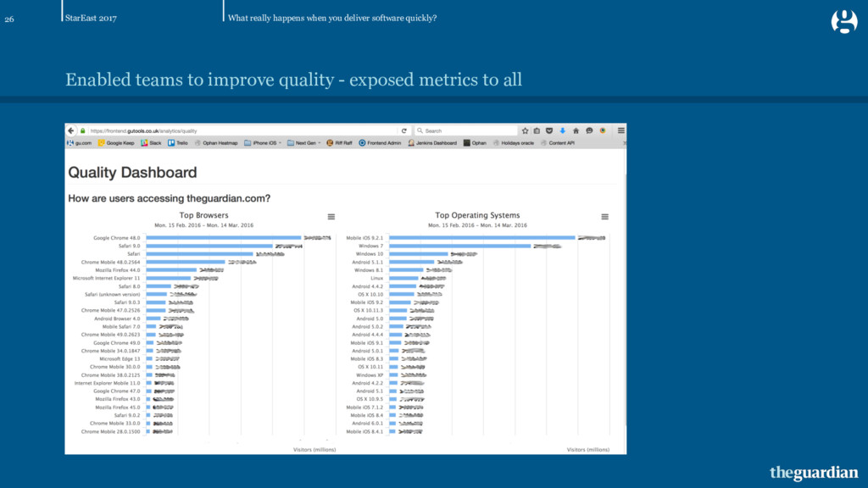Click the Windows 10 bar label
Image resolution: width=868 pixels, height=488 pixels.
click(370, 254)
